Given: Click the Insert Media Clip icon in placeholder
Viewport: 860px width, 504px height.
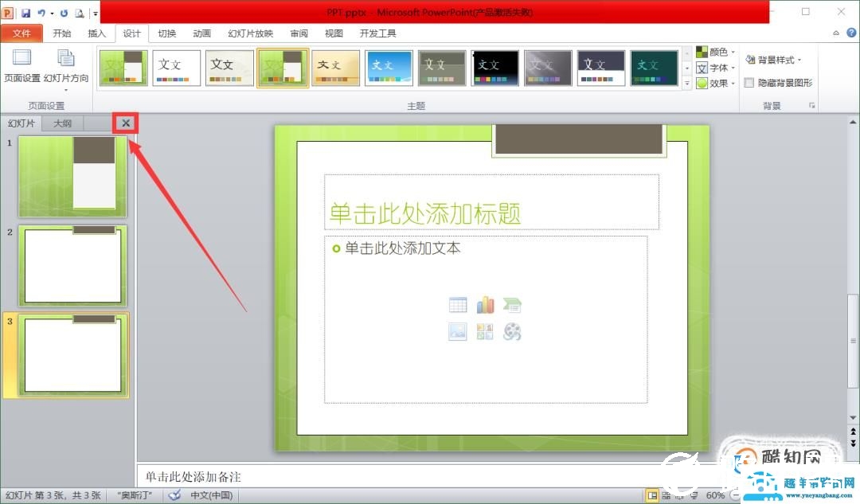Looking at the screenshot, I should [512, 332].
